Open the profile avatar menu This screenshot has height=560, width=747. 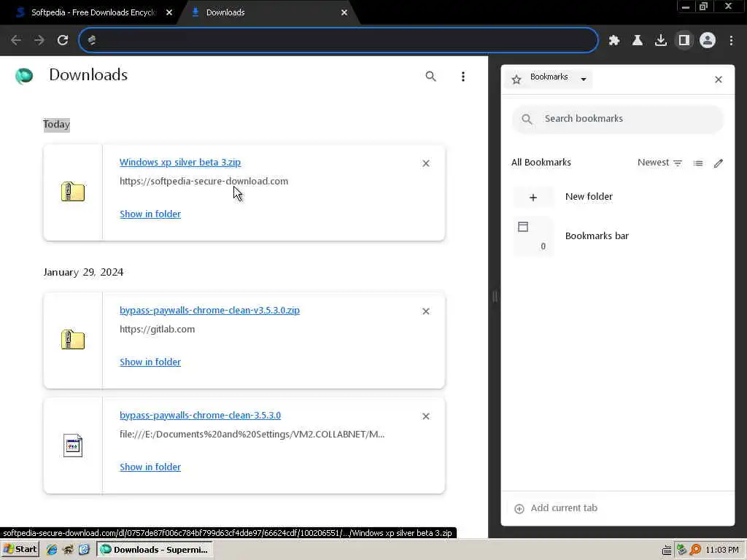point(708,41)
